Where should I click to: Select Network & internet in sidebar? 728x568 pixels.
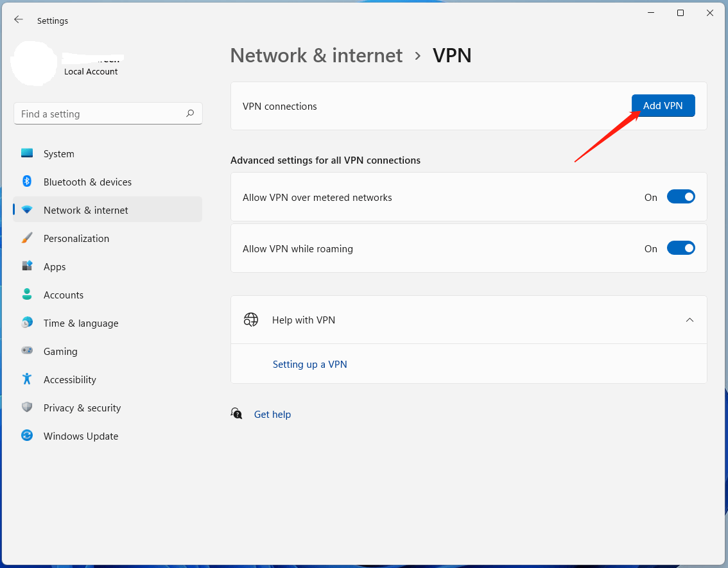(x=108, y=211)
